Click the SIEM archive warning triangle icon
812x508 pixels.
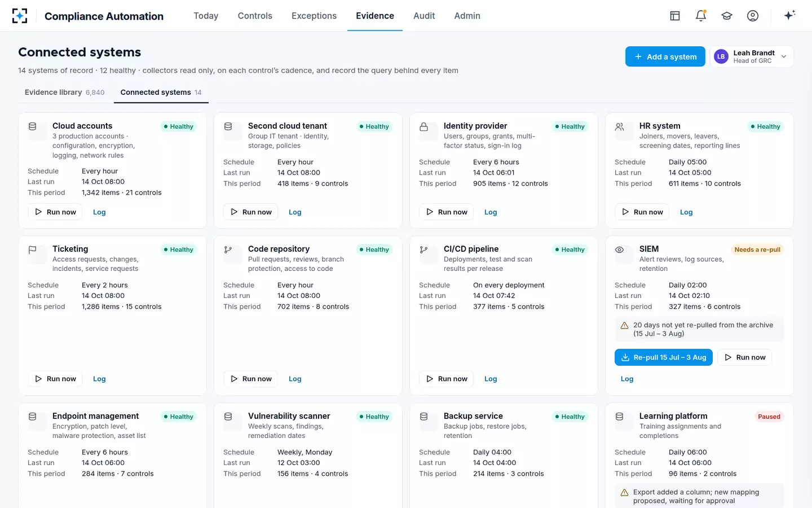point(625,326)
